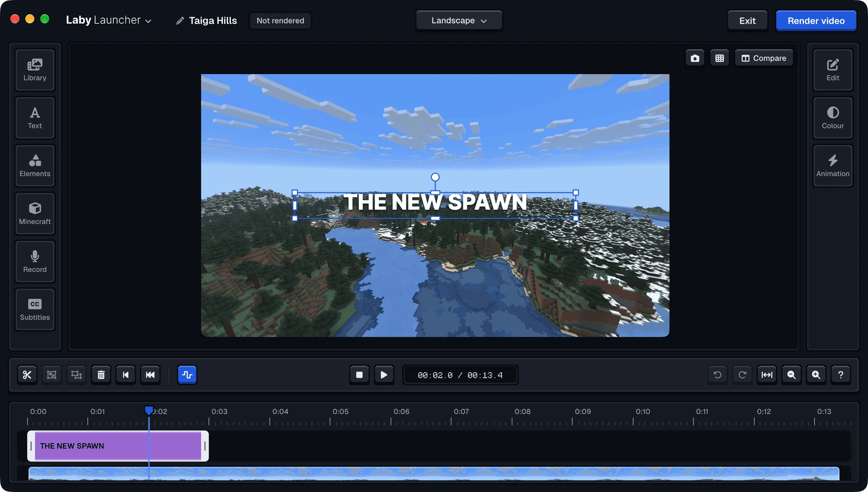
Task: Click the blue playhead marker
Action: point(149,410)
